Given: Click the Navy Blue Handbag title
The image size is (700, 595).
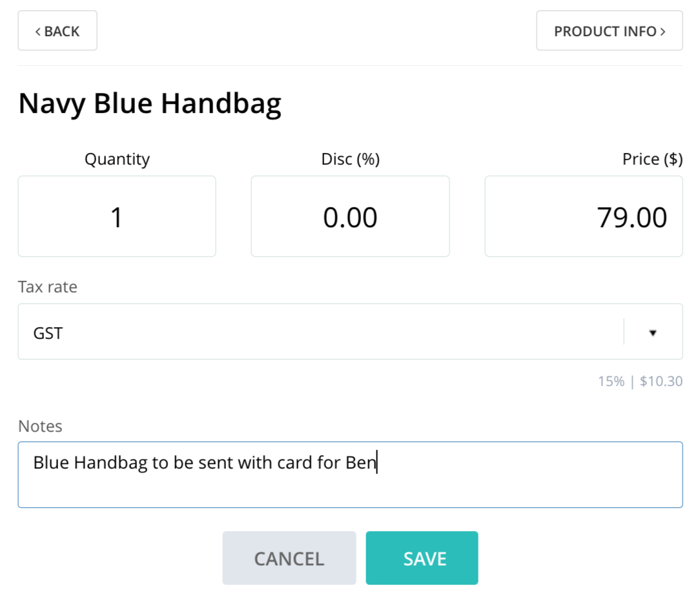Looking at the screenshot, I should pyautogui.click(x=150, y=103).
